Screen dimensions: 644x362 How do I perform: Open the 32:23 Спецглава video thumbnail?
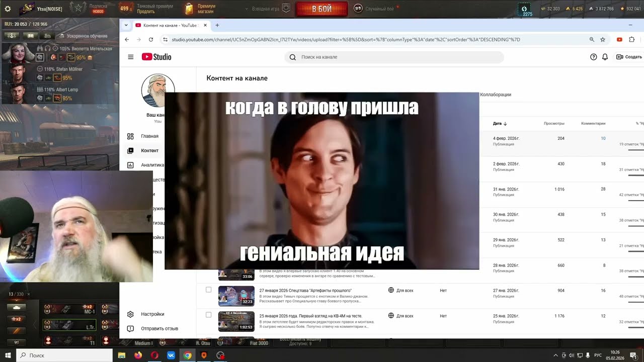click(236, 296)
